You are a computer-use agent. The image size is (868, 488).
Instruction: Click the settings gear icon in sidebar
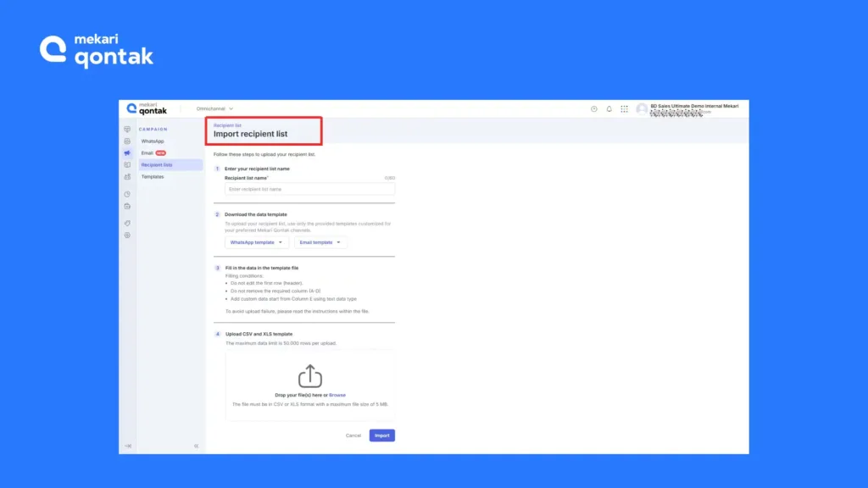pyautogui.click(x=127, y=235)
